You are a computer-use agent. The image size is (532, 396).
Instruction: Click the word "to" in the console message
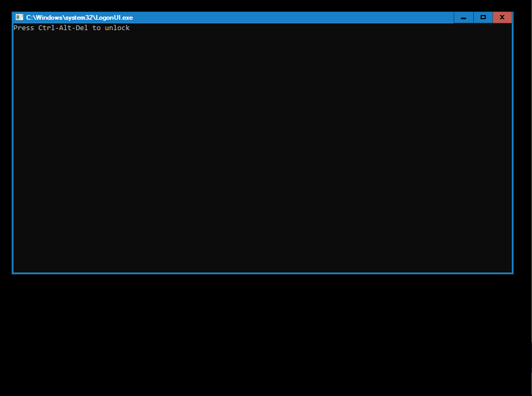pyautogui.click(x=97, y=28)
